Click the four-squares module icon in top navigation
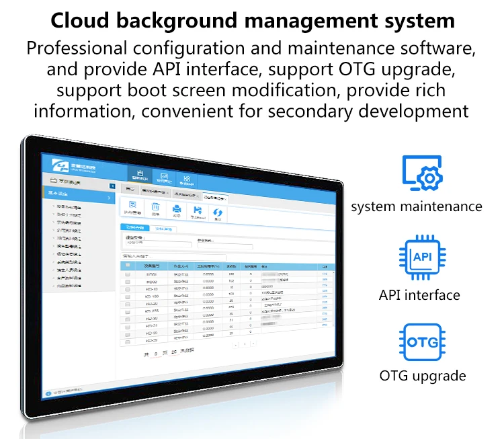 pyautogui.click(x=187, y=179)
